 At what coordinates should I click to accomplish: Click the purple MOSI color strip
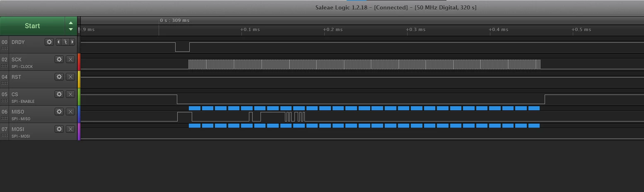coord(79,131)
